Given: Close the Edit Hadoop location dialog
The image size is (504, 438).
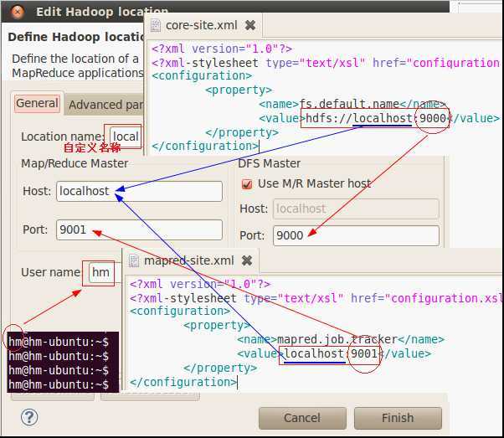Looking at the screenshot, I should click(x=17, y=12).
